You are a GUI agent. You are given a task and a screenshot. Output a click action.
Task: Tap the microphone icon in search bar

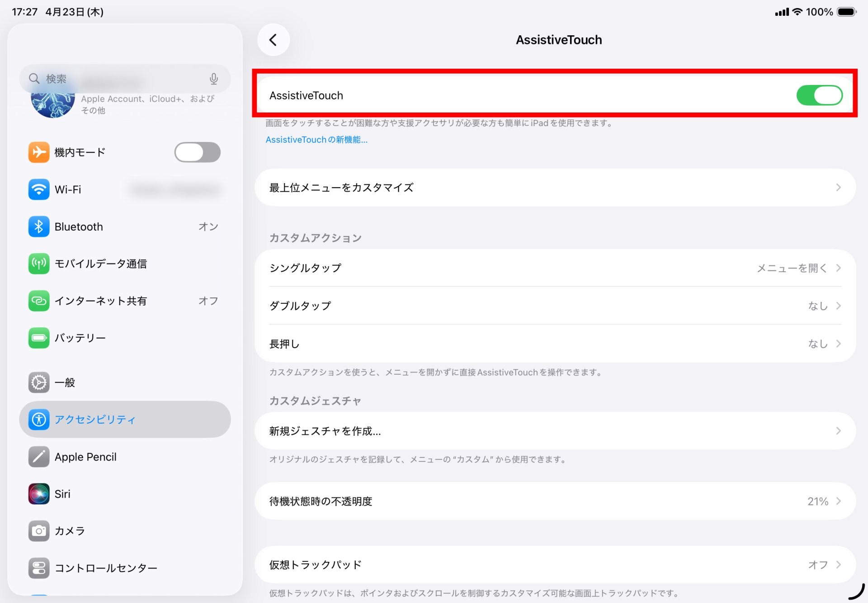click(x=213, y=79)
